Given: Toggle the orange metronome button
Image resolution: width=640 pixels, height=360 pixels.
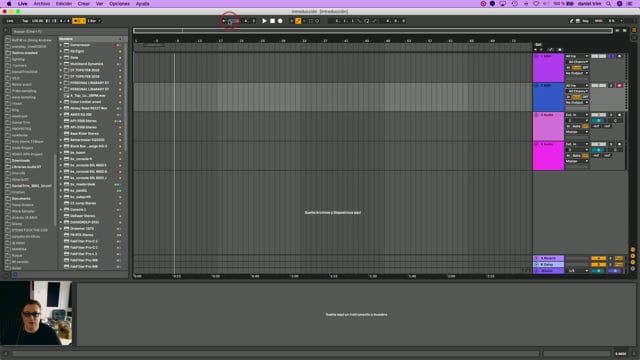Looking at the screenshot, I should click(x=78, y=21).
